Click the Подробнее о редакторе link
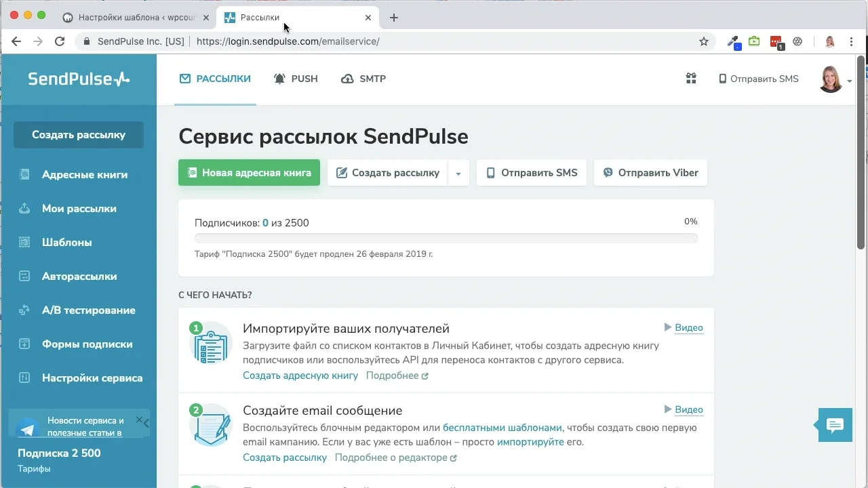868x488 pixels. tap(395, 457)
